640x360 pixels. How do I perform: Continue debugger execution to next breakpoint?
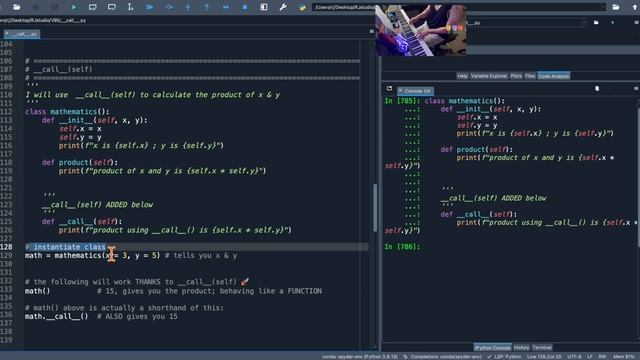[x=226, y=7]
